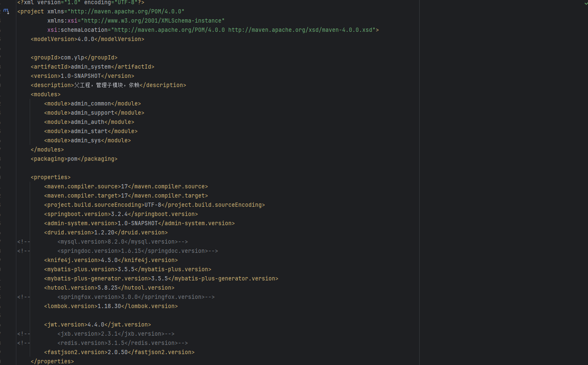Click the Chinese description text
This screenshot has height=365, width=588.
tap(107, 85)
